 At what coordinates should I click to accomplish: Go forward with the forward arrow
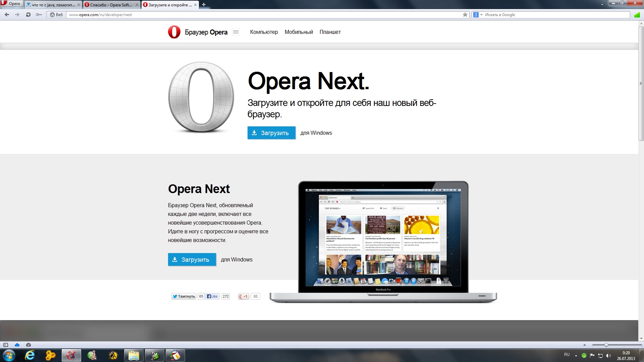(x=17, y=15)
